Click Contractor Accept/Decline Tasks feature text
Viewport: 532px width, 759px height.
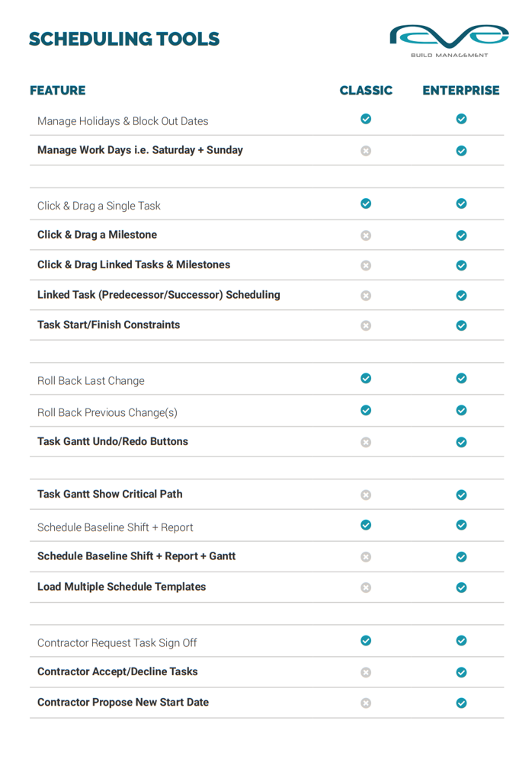pos(117,672)
